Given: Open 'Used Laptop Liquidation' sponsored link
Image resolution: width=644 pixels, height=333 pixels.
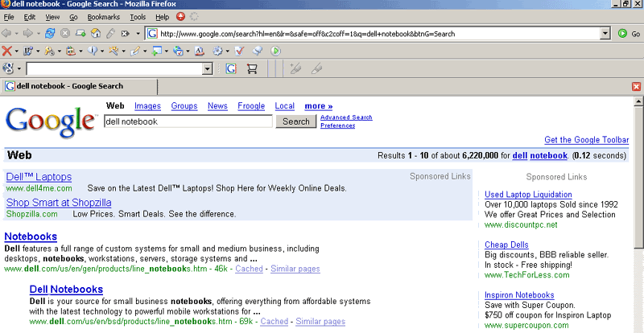Looking at the screenshot, I should 528,194.
